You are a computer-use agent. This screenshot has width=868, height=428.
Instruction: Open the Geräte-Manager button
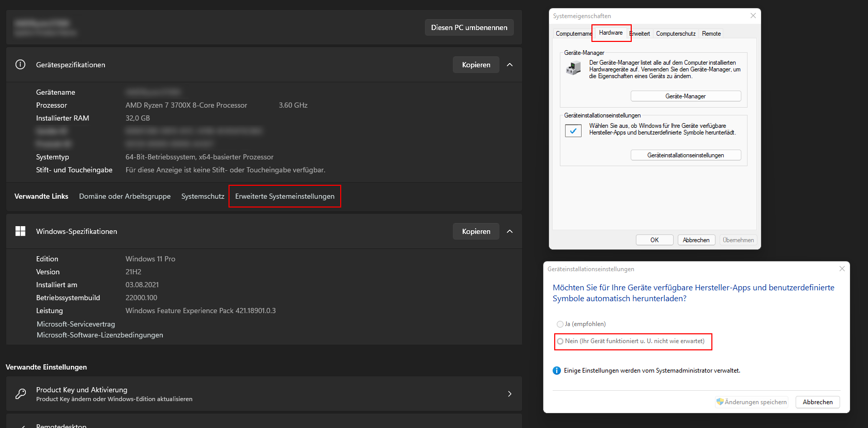686,96
